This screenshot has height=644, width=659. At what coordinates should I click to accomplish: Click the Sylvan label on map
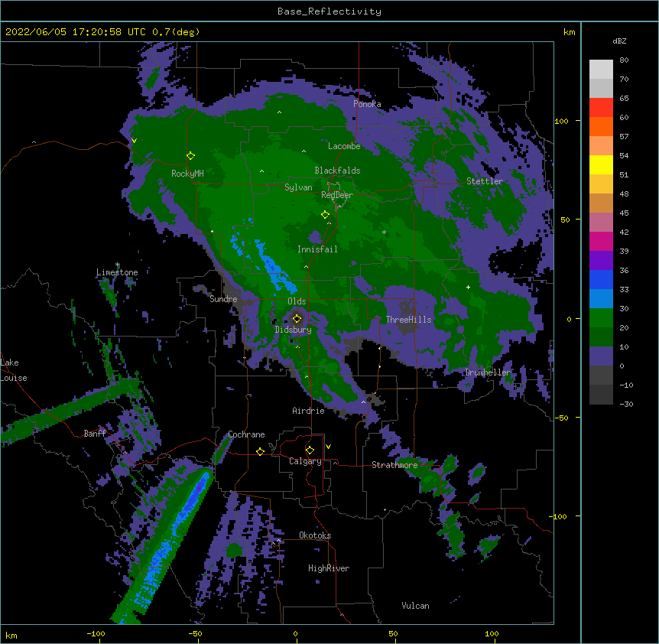(x=298, y=187)
